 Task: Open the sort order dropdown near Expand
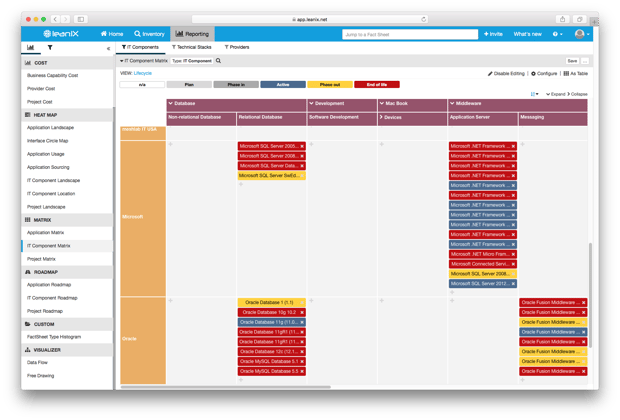coord(534,94)
